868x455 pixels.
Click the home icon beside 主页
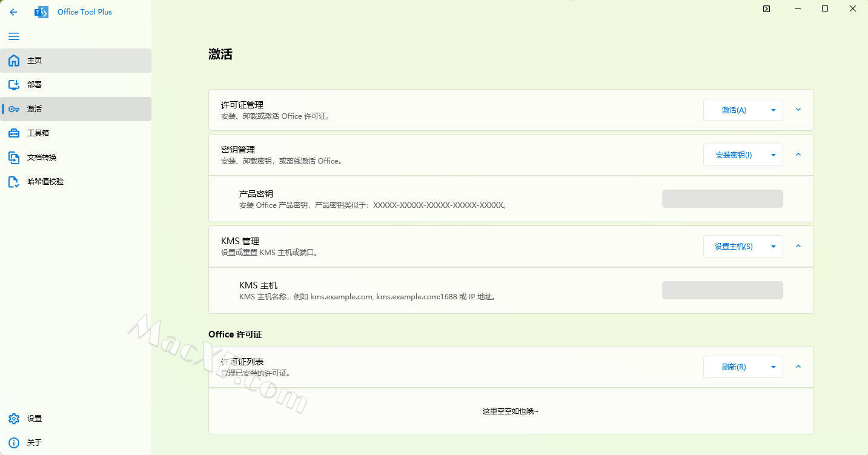(x=14, y=61)
